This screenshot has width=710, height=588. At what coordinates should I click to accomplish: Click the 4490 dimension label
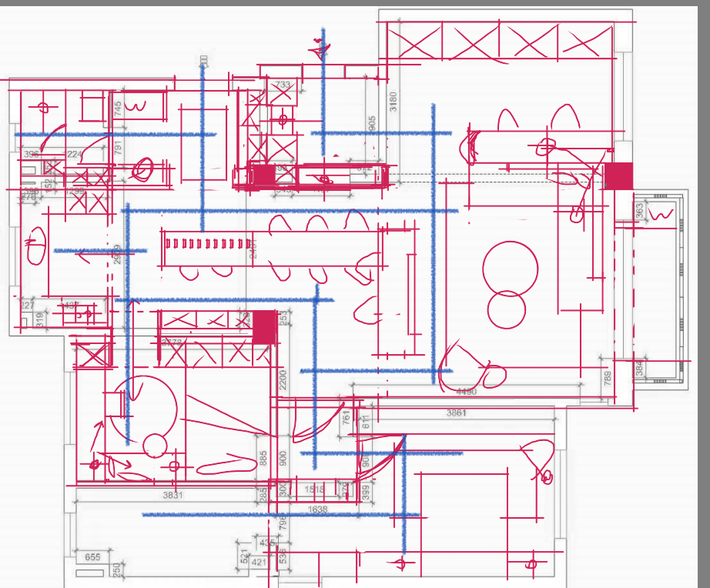[x=467, y=392]
